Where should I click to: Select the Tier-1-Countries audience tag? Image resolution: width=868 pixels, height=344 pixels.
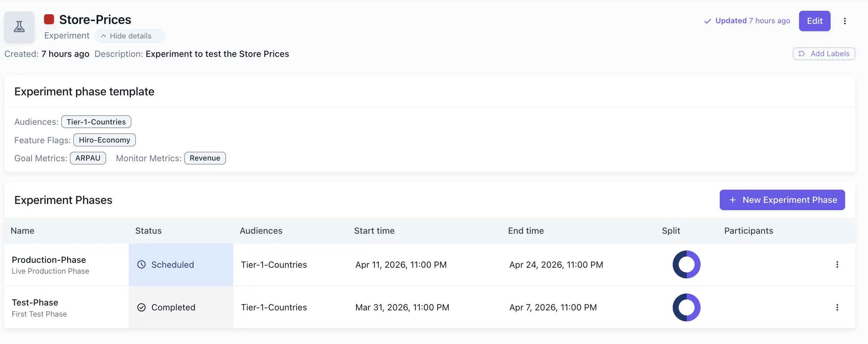pos(96,122)
